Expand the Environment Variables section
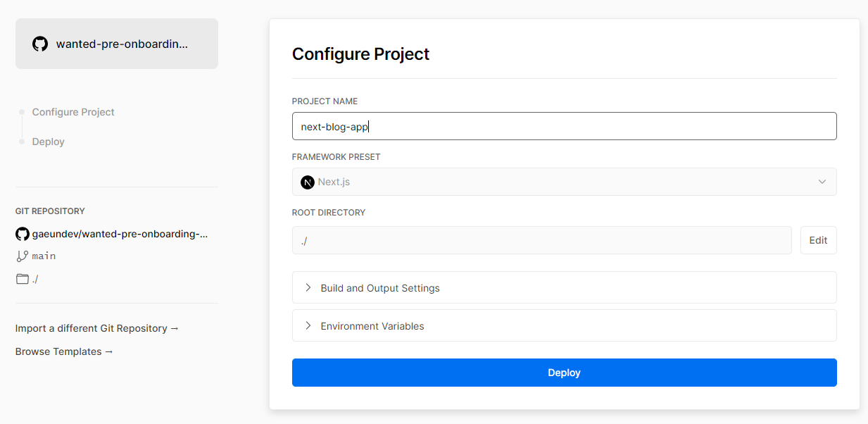Screen dimensions: 868x424 pyautogui.click(x=372, y=326)
